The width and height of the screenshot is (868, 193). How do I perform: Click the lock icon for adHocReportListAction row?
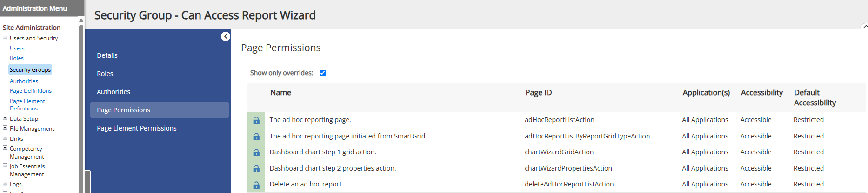click(256, 120)
